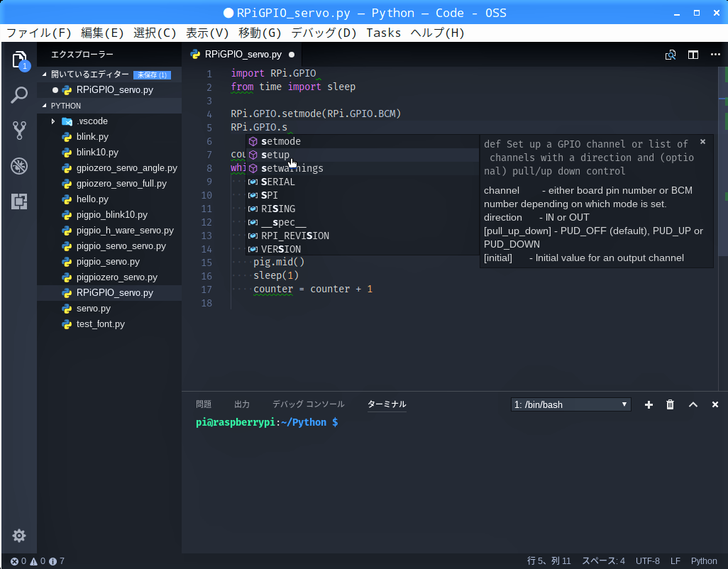Collapse the Open Editors section

109,74
